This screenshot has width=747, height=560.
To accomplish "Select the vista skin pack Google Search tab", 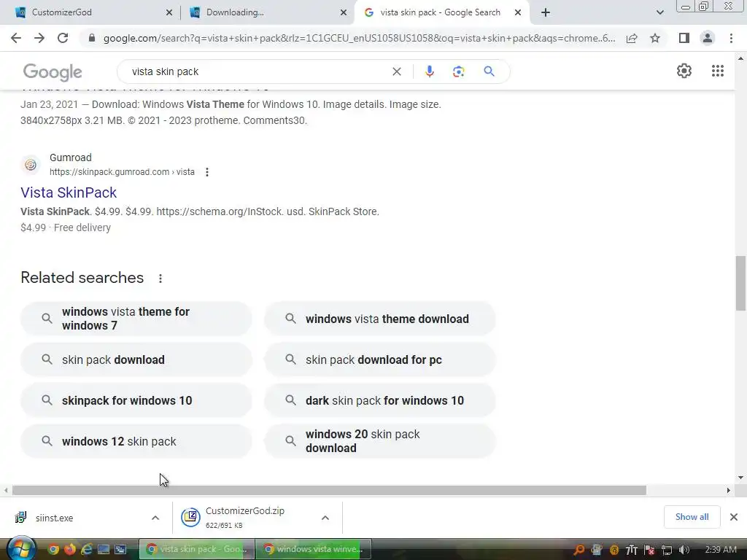I will tap(440, 12).
